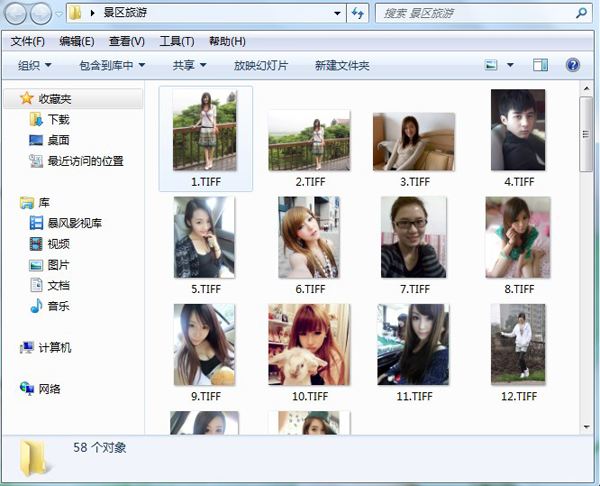
Task: Open 音乐 library
Action: point(59,306)
